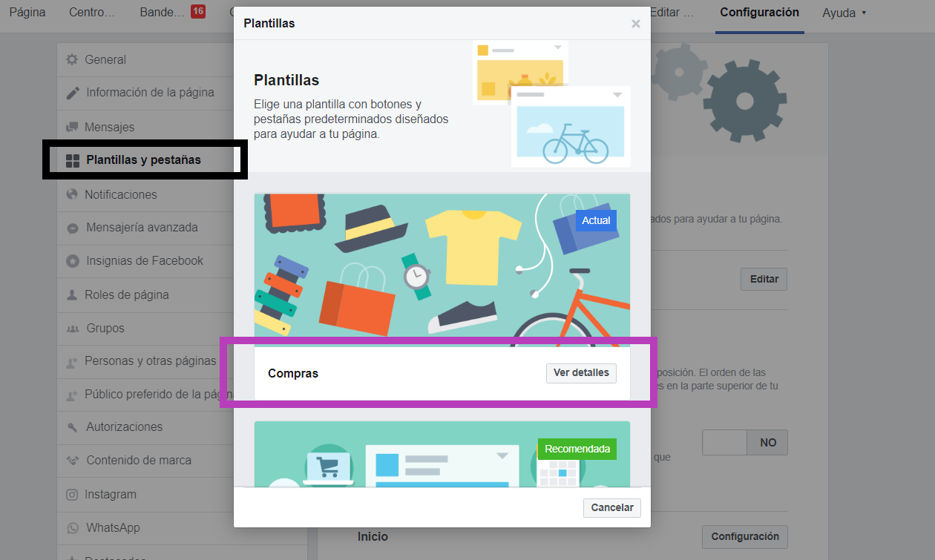The width and height of the screenshot is (935, 560).
Task: Click the WhatsApp icon in sidebar
Action: click(x=73, y=528)
